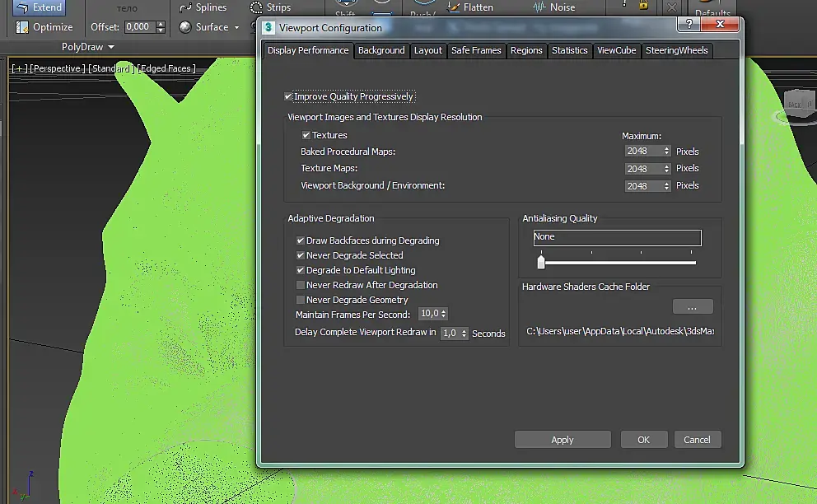
Task: Click Texture Maps 2048 value field
Action: (x=643, y=169)
